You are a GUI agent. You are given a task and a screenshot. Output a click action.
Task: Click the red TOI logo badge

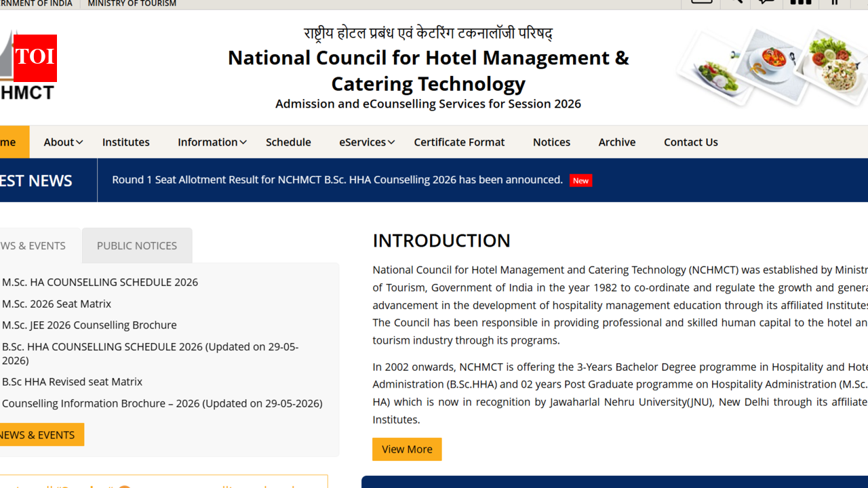(35, 58)
